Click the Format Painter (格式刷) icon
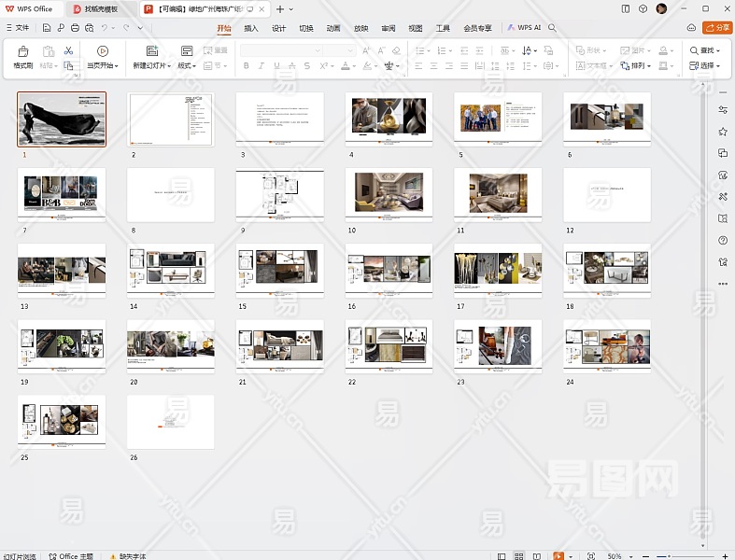This screenshot has height=560, width=735. point(22,51)
